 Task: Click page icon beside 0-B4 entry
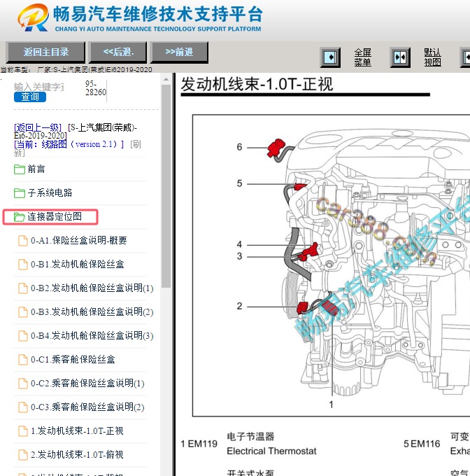[23, 336]
